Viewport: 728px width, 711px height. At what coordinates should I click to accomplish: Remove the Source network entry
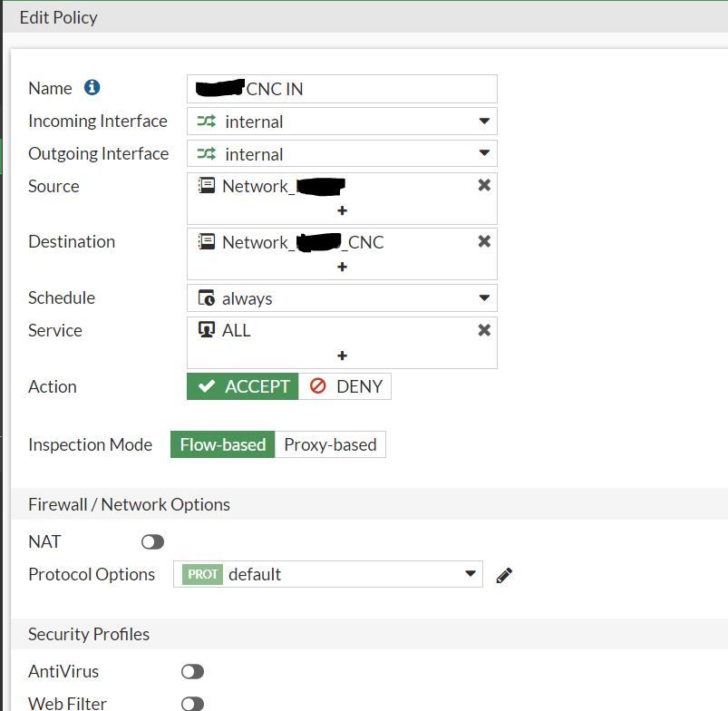point(484,185)
